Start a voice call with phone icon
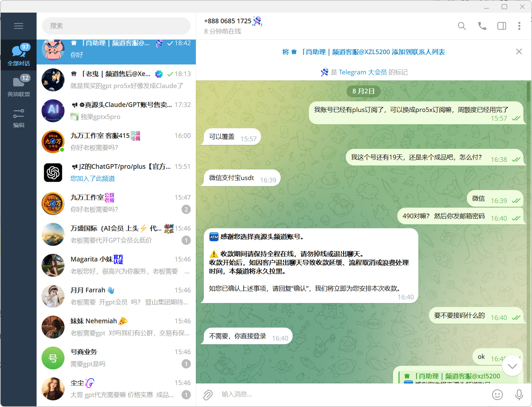The width and height of the screenshot is (532, 407). (x=482, y=26)
